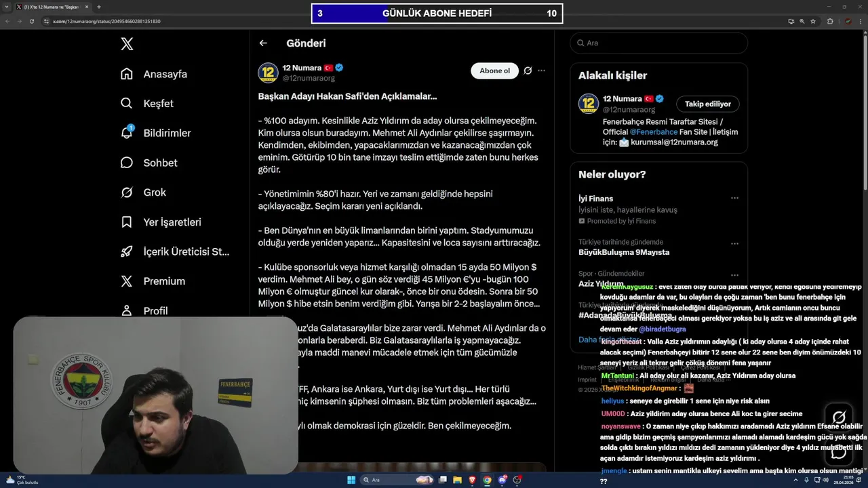Screen dimensions: 868x488
Task: Bookmark this page with the star icon
Action: [x=813, y=21]
